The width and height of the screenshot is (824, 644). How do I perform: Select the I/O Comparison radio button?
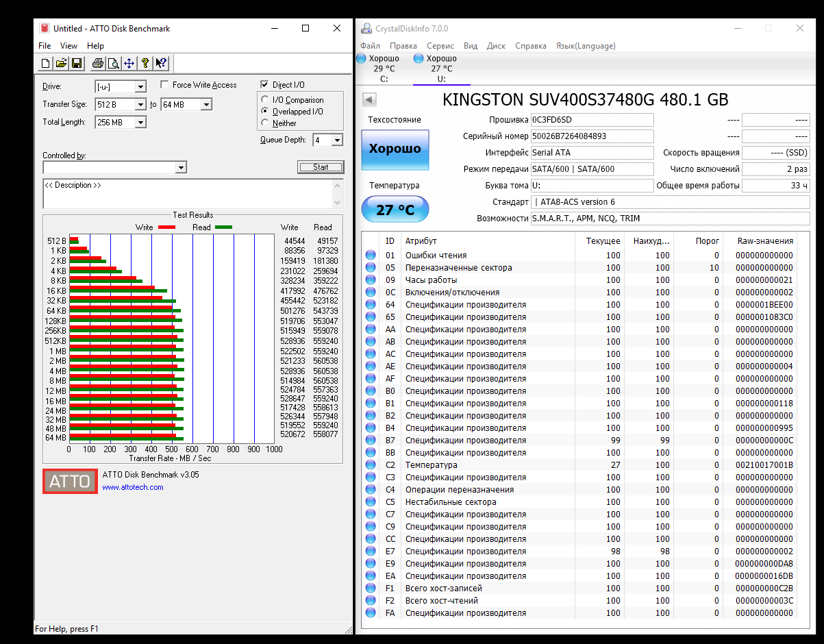click(x=265, y=100)
